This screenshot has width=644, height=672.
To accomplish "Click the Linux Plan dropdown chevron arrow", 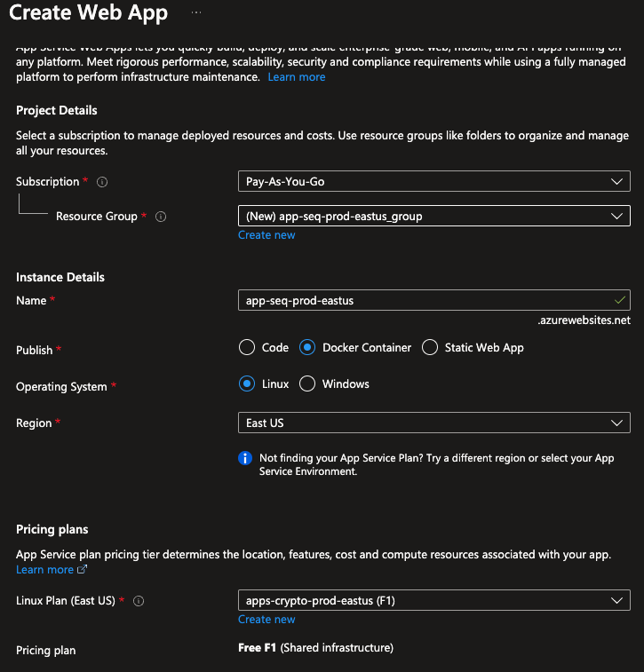I will coord(617,600).
